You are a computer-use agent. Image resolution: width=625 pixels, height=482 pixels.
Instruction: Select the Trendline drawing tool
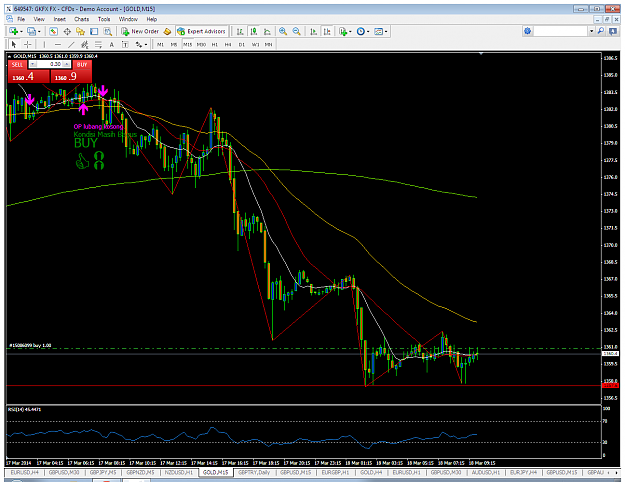[71, 44]
